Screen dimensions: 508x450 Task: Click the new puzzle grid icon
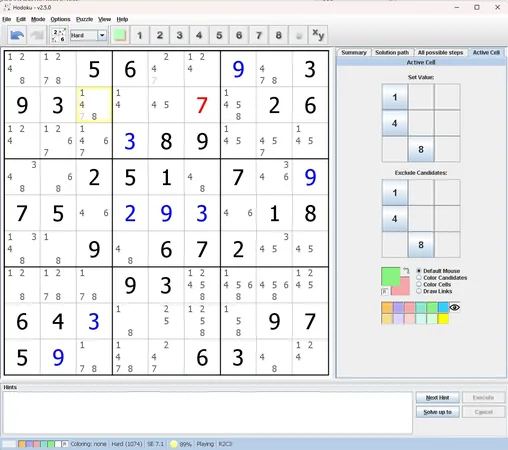tap(59, 35)
